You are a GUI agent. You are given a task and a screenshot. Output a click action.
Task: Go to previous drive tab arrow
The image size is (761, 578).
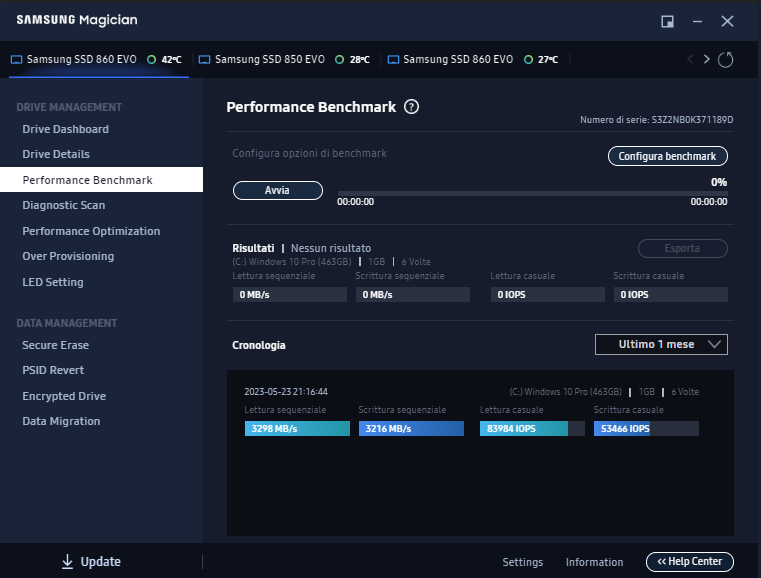coord(690,59)
